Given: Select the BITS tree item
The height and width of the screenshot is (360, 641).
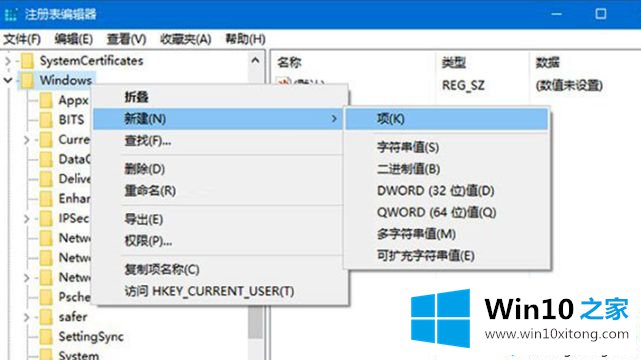Looking at the screenshot, I should pos(72,120).
